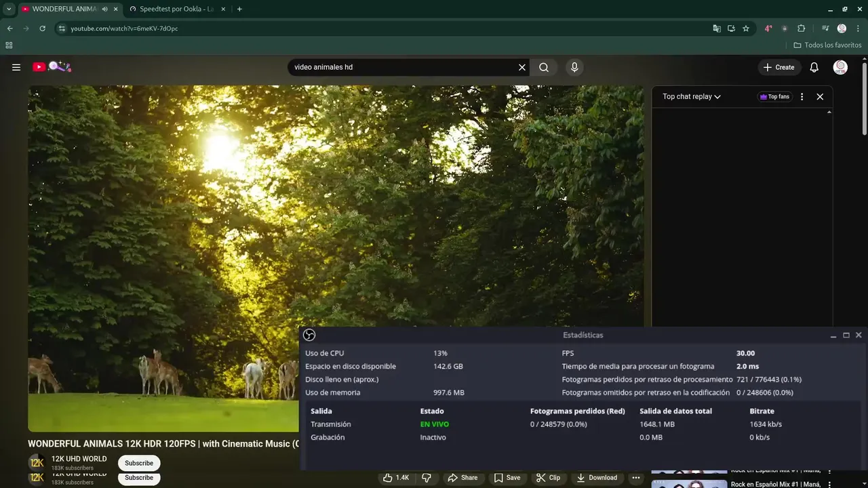
Task: Click the EN VIVO status text
Action: [x=435, y=424]
